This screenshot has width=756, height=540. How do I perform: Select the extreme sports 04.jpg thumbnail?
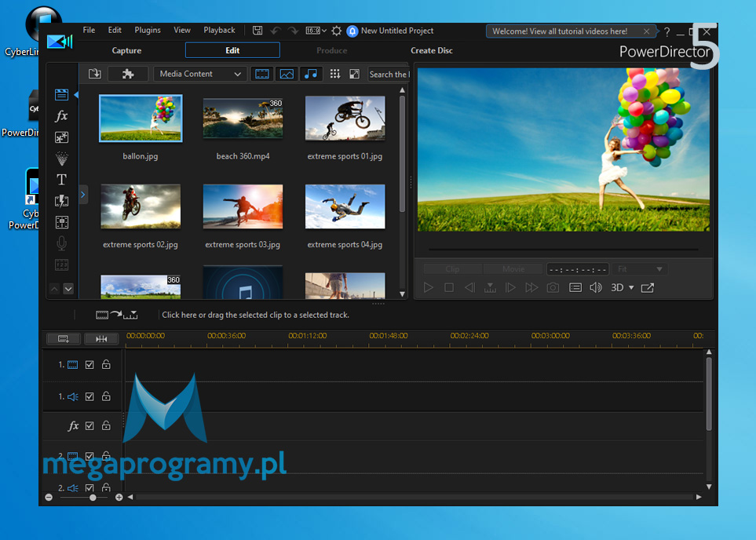point(345,206)
